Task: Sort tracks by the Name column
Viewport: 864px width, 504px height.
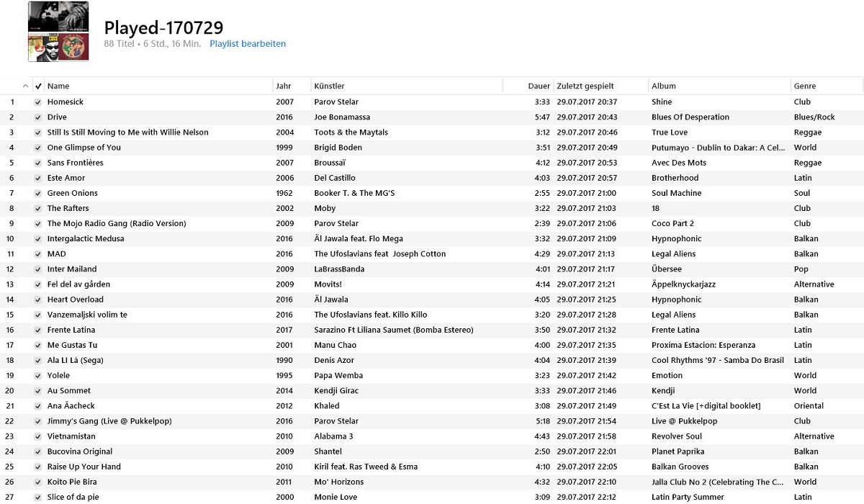Action: point(58,85)
